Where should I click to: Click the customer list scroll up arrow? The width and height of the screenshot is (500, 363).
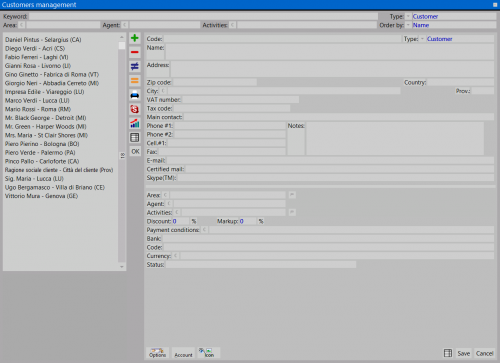[122, 37]
